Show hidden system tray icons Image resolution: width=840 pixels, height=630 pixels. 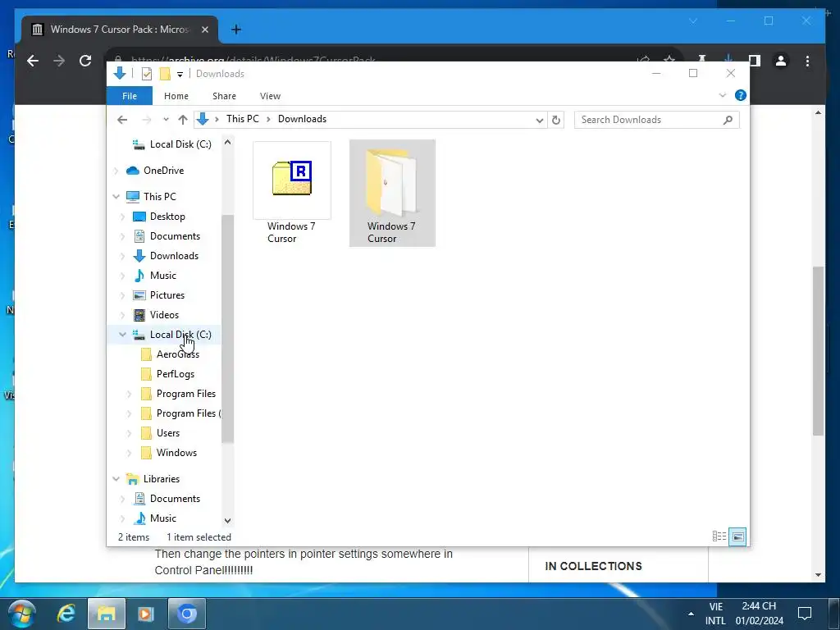pos(691,614)
